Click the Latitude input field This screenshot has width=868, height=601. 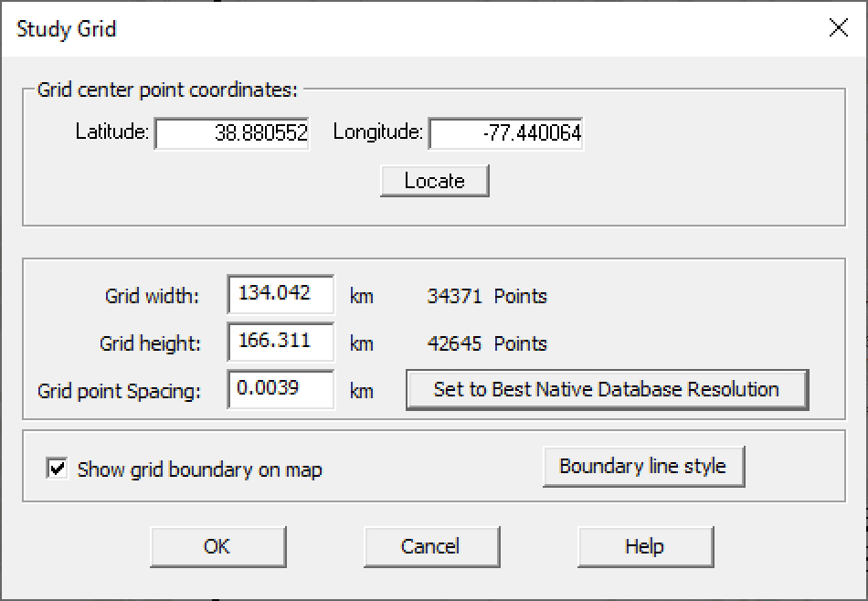pyautogui.click(x=232, y=134)
